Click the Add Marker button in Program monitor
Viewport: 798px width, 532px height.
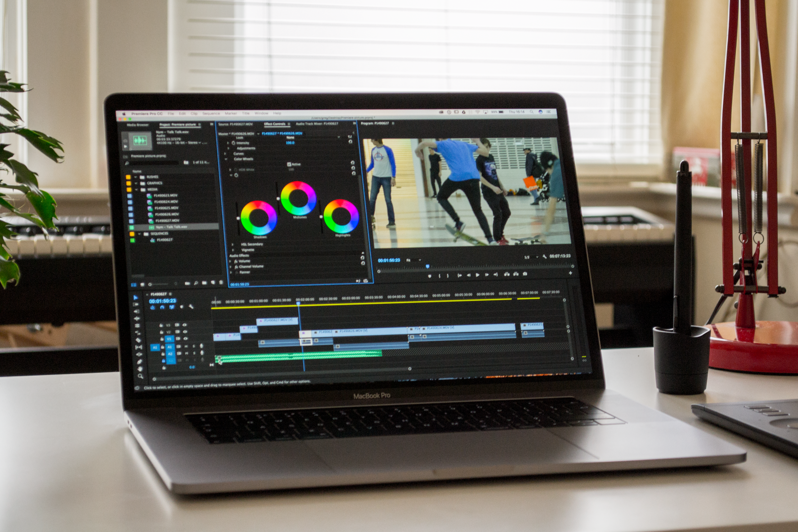(x=430, y=276)
